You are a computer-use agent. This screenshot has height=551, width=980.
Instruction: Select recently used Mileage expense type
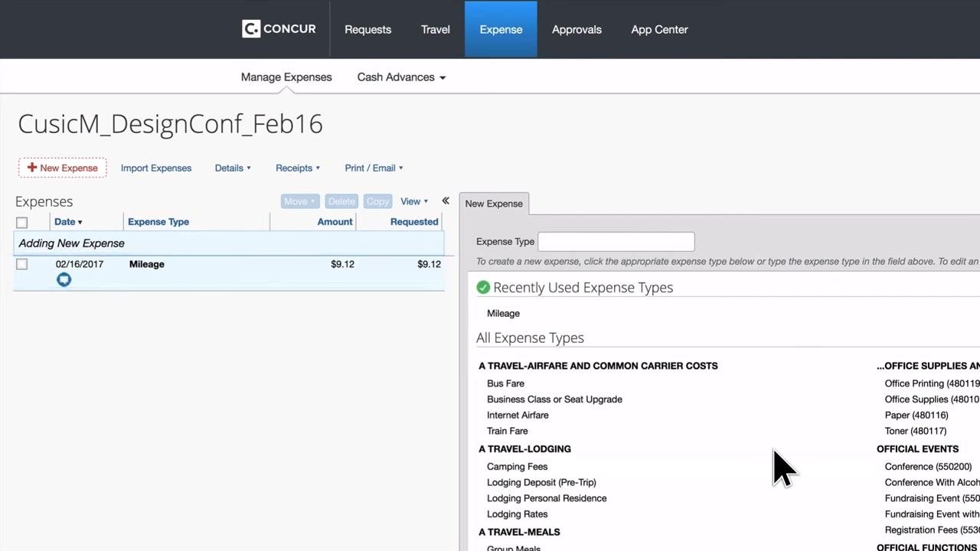tap(503, 313)
